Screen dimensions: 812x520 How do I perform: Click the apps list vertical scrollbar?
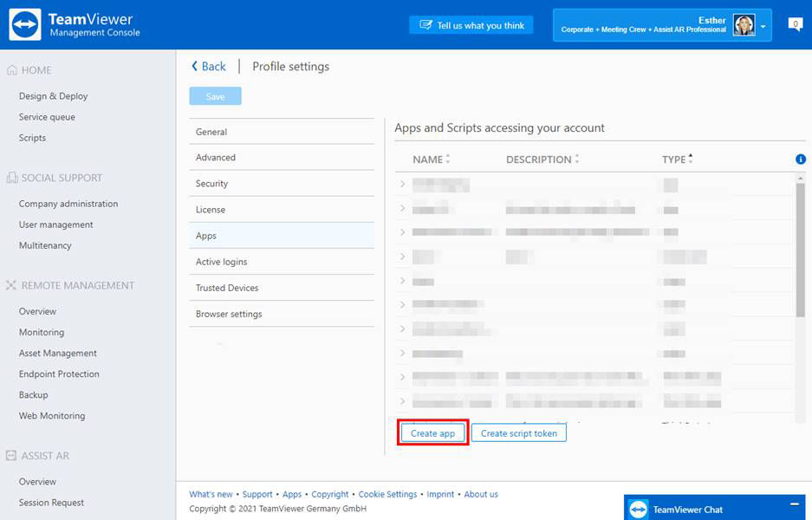pos(801,250)
